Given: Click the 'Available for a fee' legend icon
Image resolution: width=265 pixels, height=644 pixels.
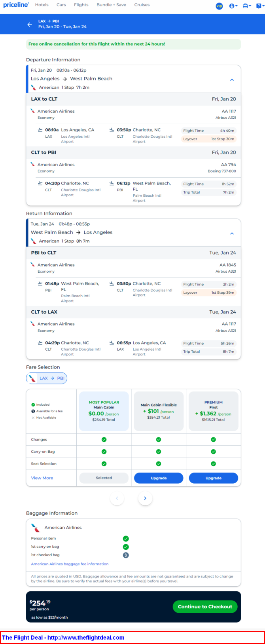Looking at the screenshot, I should [x=33, y=411].
